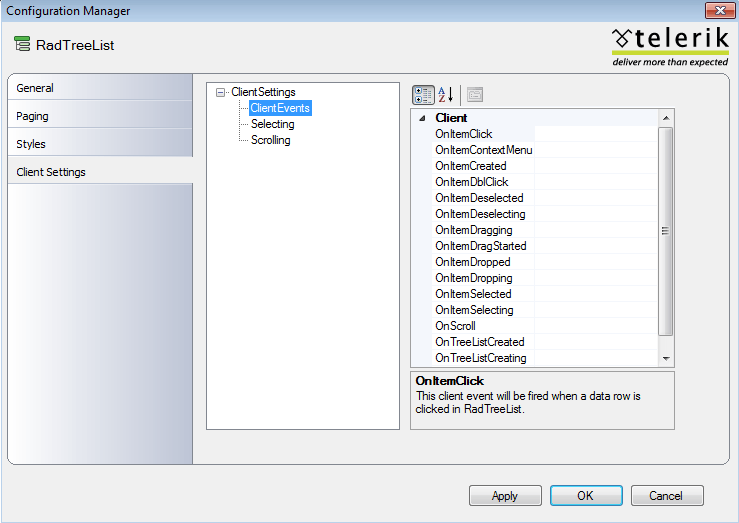Viewport: 739px width, 523px height.
Task: Click the value field for OnItemSelected
Action: tap(596, 294)
